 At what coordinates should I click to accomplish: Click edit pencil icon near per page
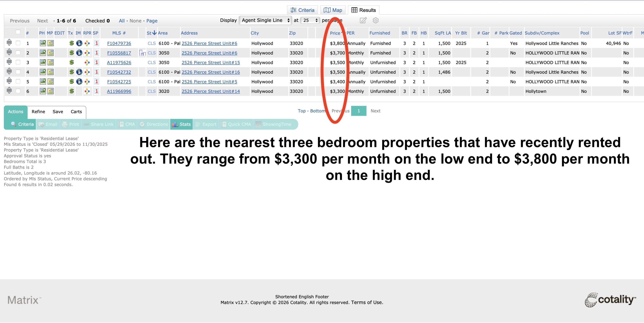[363, 20]
